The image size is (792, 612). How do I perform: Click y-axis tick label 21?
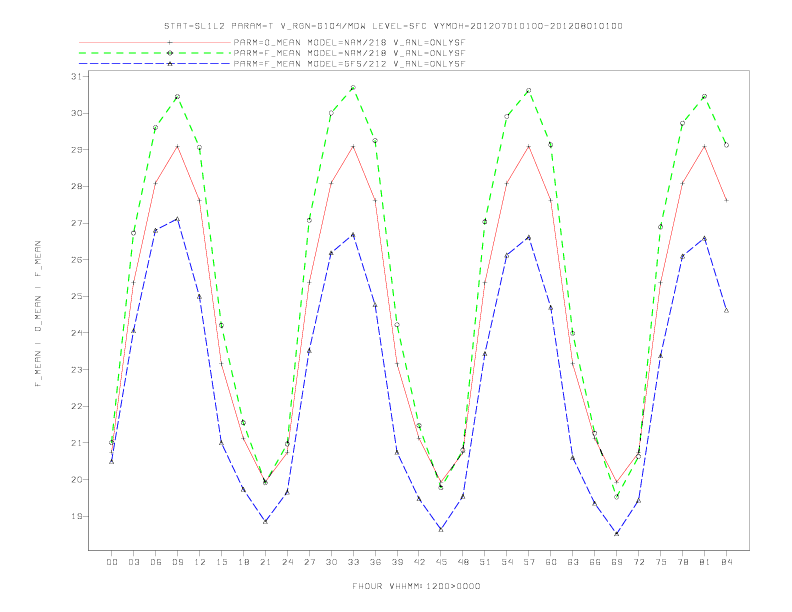pyautogui.click(x=76, y=443)
